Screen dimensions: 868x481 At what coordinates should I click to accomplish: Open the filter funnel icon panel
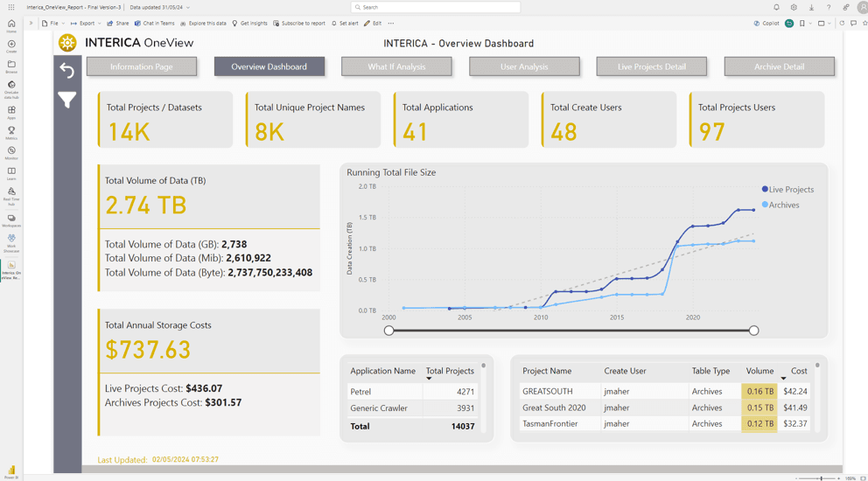[x=67, y=100]
